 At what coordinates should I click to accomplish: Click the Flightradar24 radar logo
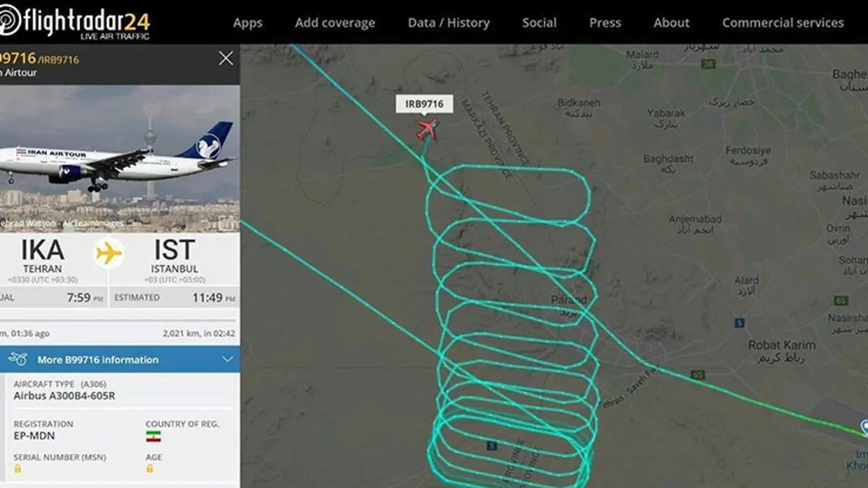[x=9, y=21]
